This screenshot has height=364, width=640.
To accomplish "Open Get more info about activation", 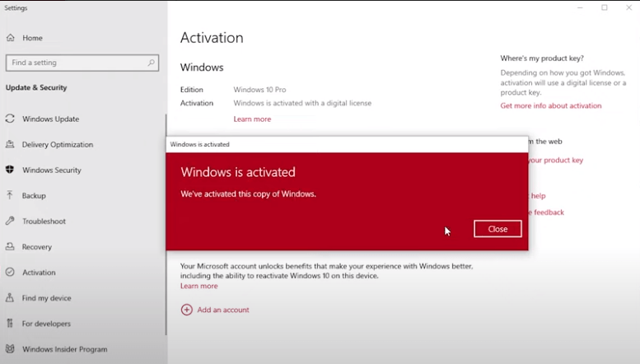I will [551, 105].
